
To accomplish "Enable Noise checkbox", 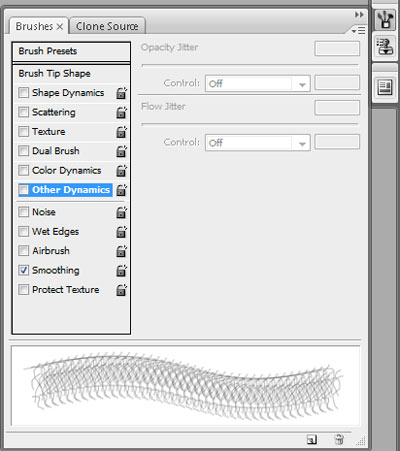I will tap(23, 212).
